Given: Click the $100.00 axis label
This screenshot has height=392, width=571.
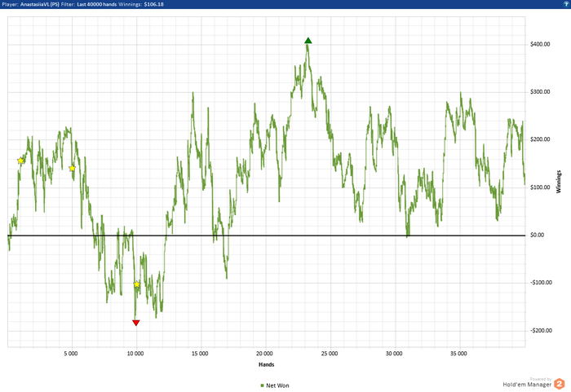Looking at the screenshot, I should (x=540, y=187).
